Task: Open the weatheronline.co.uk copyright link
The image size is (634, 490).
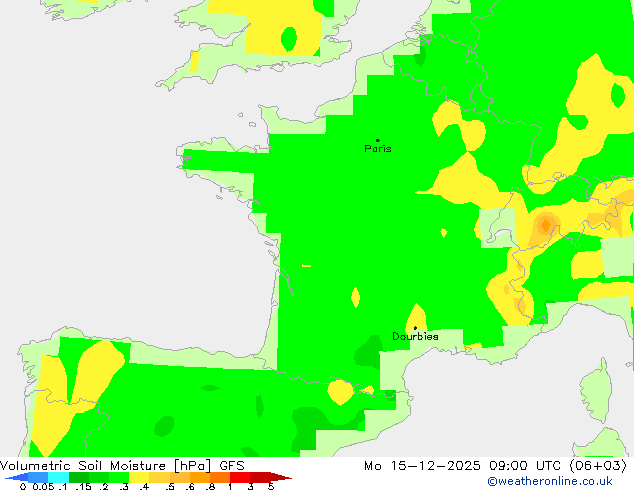Action: (550, 481)
